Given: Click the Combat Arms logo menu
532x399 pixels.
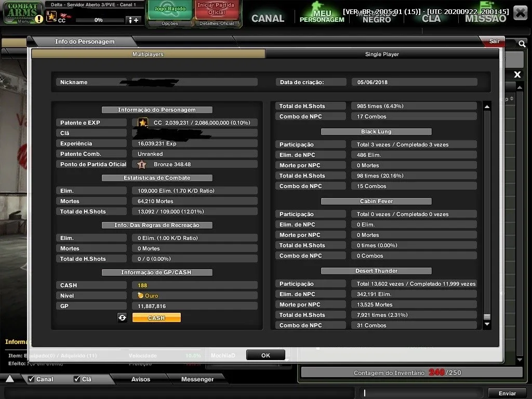Looking at the screenshot, I should (22, 12).
